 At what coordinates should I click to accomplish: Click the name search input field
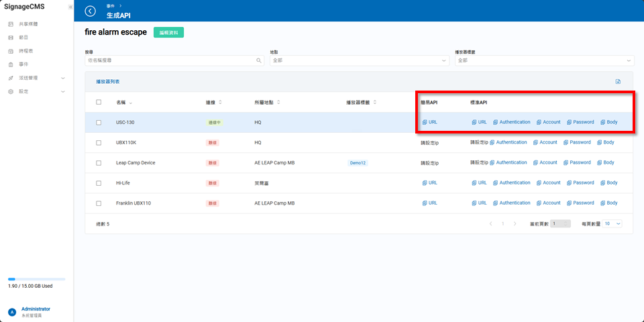coord(171,60)
